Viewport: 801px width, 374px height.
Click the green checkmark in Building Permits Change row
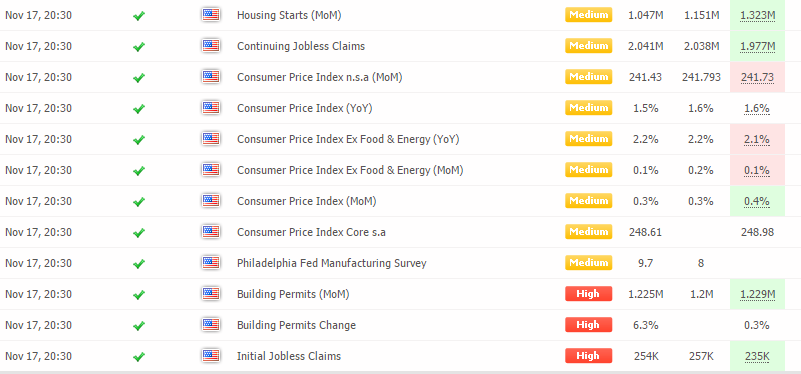pos(138,325)
